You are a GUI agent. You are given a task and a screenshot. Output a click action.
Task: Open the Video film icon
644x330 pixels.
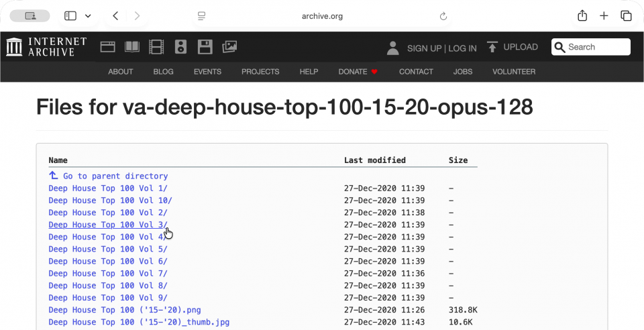point(156,47)
